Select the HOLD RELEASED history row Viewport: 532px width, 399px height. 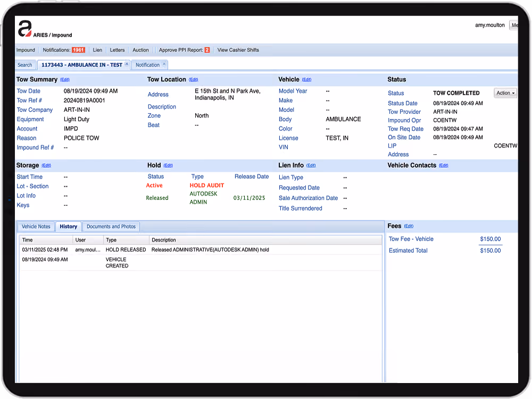[x=201, y=250]
